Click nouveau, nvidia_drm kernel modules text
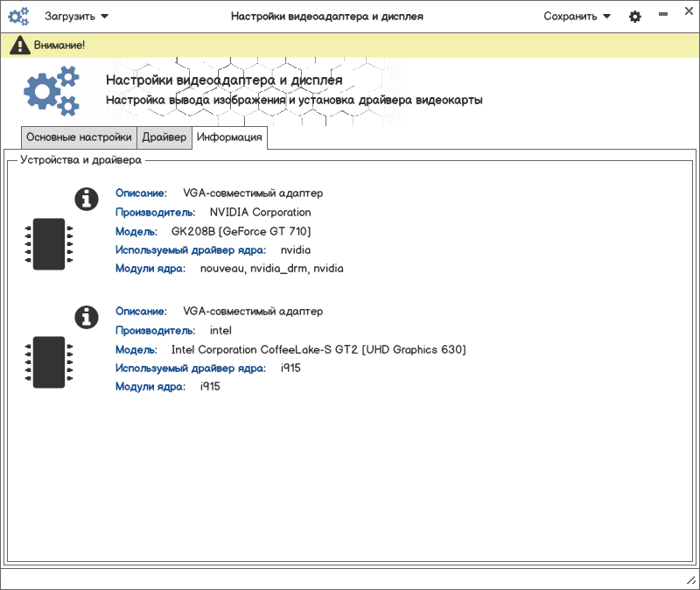This screenshot has width=700, height=590. [x=271, y=268]
